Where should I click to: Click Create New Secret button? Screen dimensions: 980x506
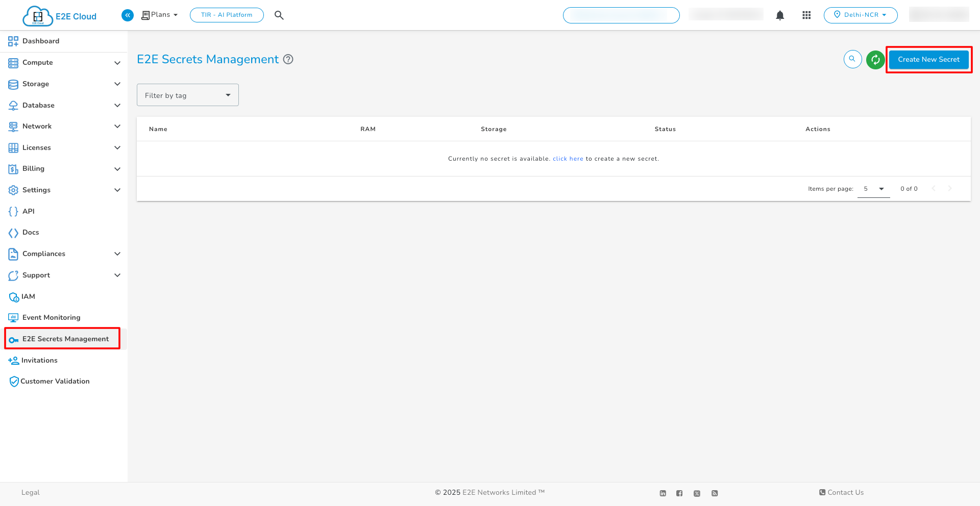pos(929,60)
